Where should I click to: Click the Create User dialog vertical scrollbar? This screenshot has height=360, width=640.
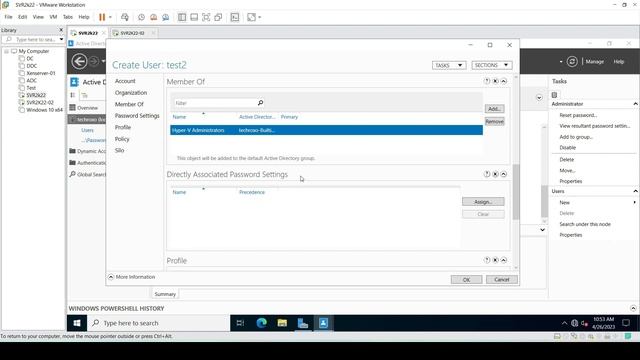[516, 191]
